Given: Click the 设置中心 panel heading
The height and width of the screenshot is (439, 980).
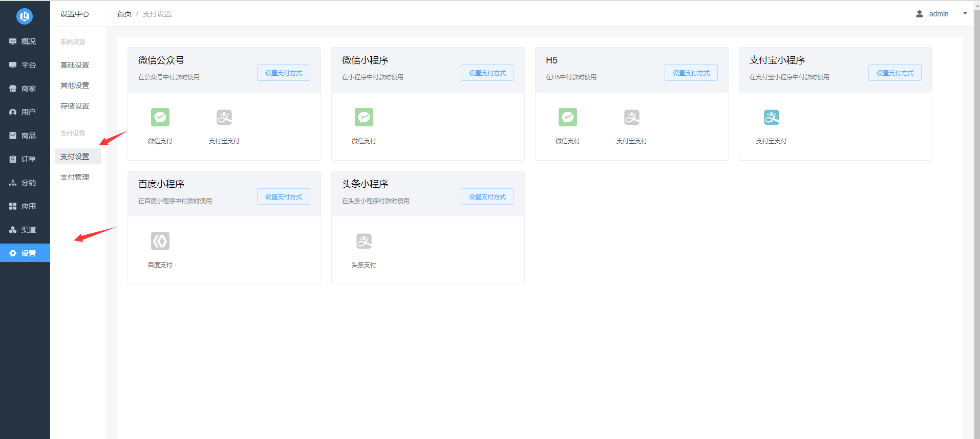Looking at the screenshot, I should click(x=75, y=14).
